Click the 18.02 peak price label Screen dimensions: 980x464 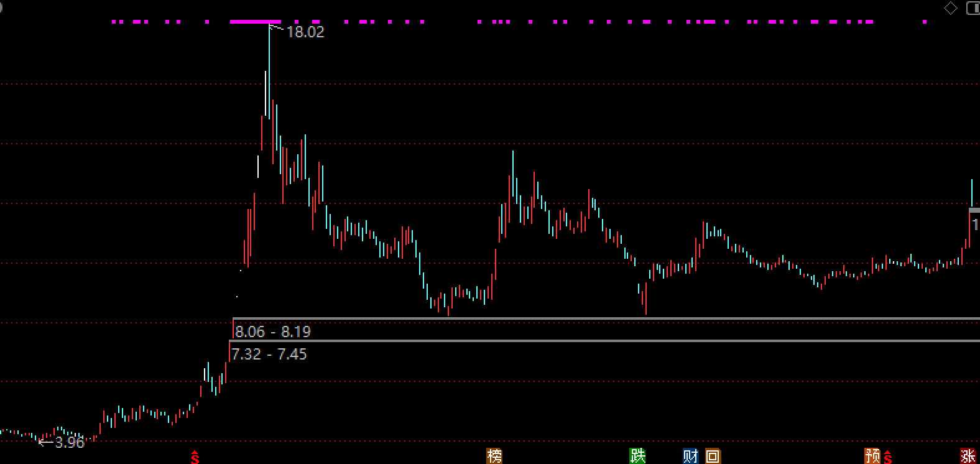[x=305, y=32]
